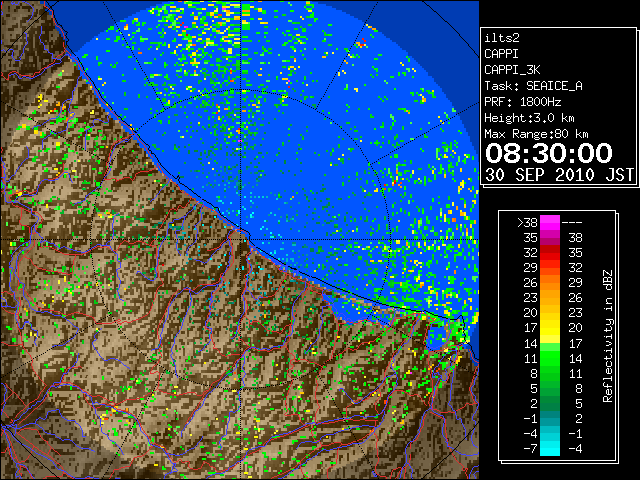Click the '---' legend label
Image resolution: width=640 pixels, height=480 pixels.
tap(572, 223)
